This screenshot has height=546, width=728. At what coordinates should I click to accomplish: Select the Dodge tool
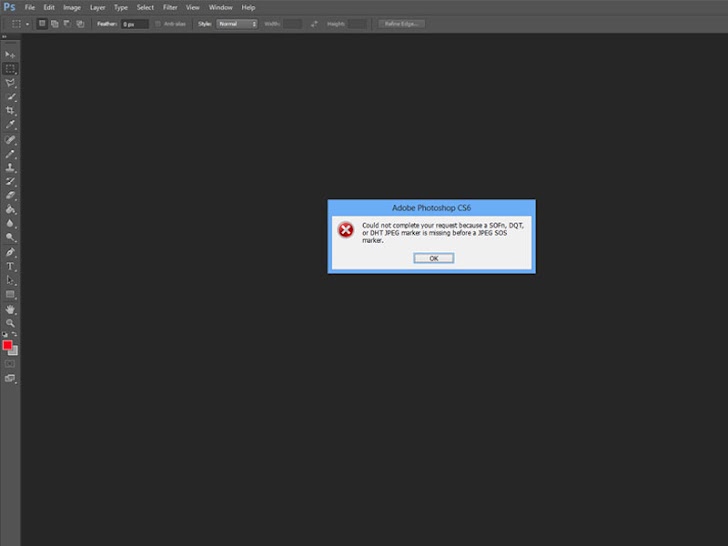pos(10,237)
